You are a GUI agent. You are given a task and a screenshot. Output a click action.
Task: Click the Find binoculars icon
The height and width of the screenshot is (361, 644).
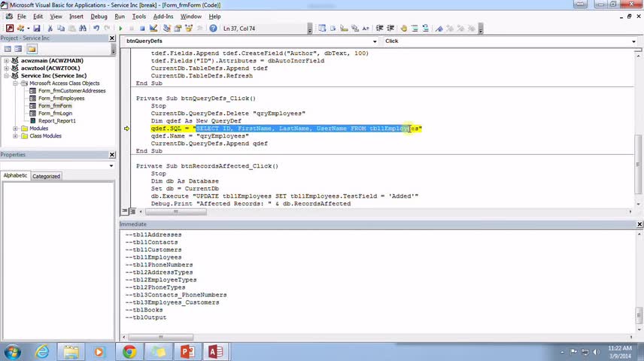83,29
